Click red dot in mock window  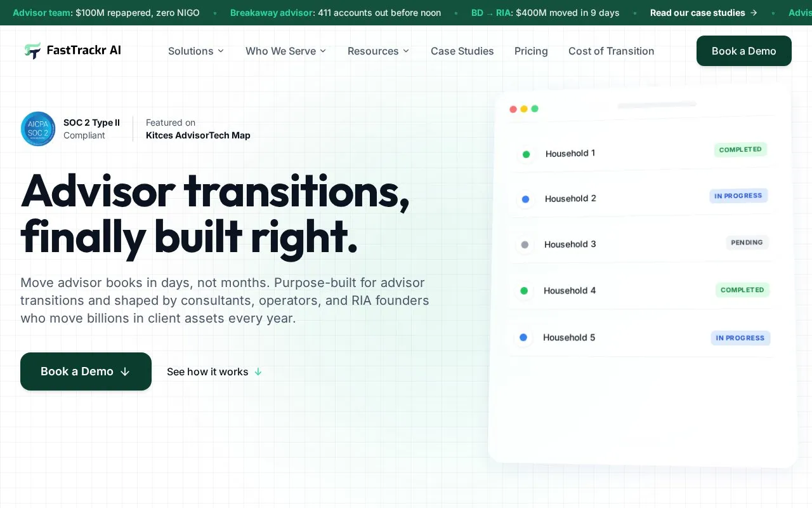tap(513, 109)
